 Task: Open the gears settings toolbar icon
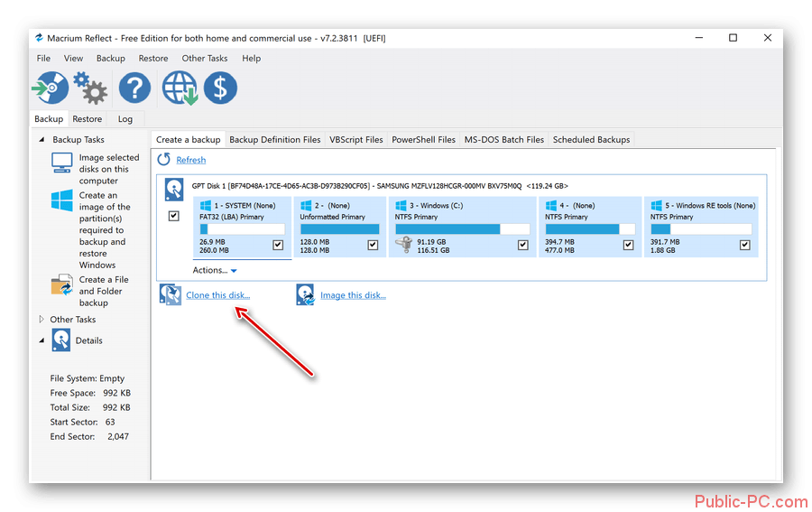(89, 88)
